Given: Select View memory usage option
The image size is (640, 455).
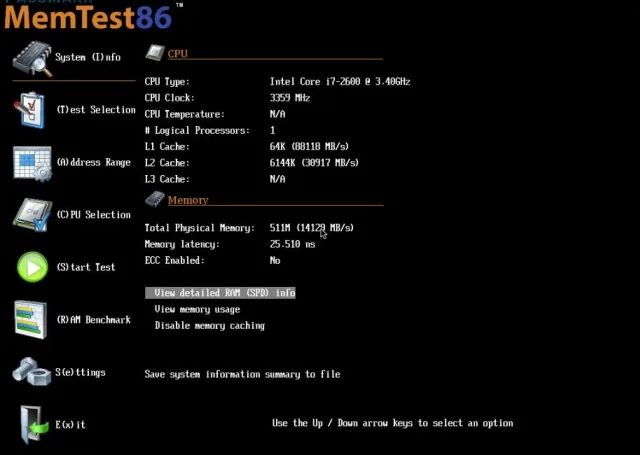Looking at the screenshot, I should tap(197, 309).
